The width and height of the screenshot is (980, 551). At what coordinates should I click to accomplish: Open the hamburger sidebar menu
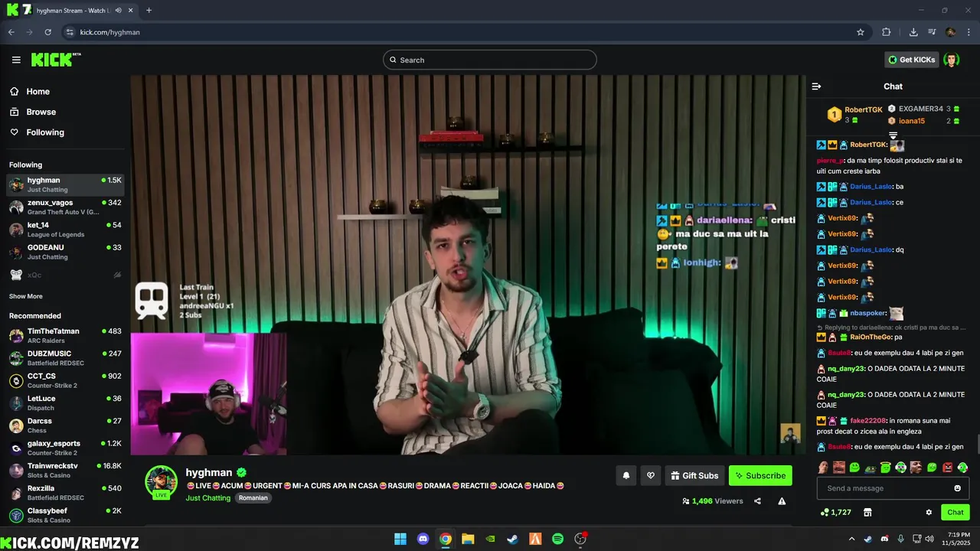coord(16,60)
